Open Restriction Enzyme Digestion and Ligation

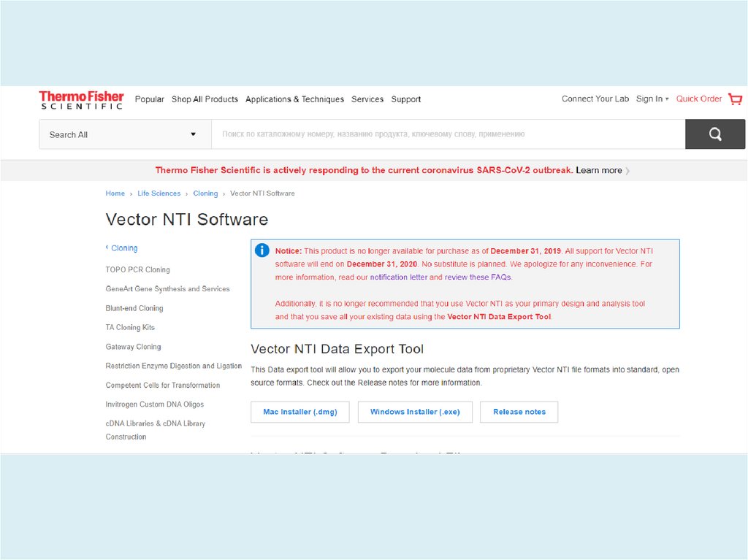pyautogui.click(x=174, y=366)
